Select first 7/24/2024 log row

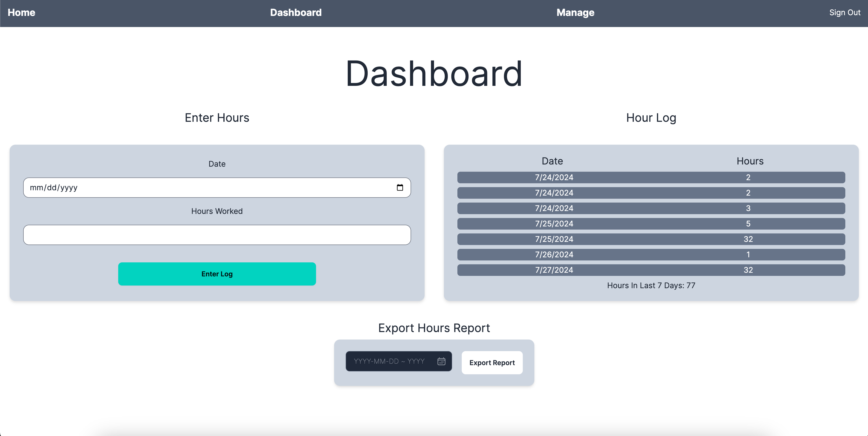[x=651, y=177]
